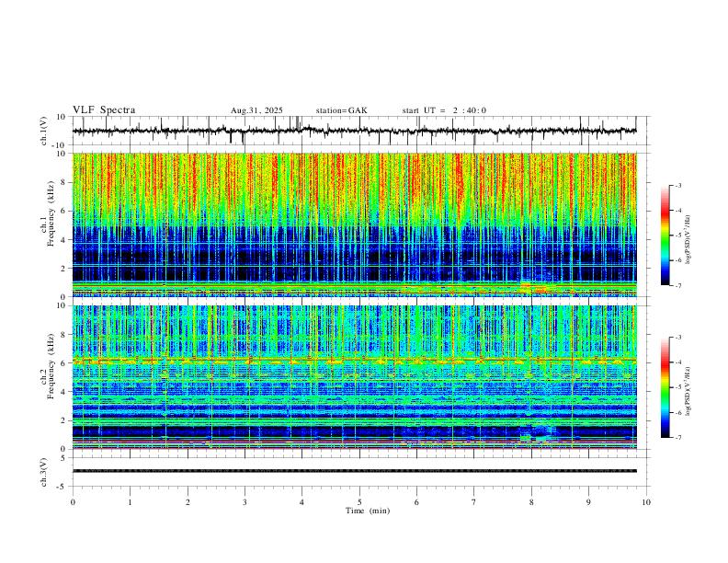Click the 'Time (min)' axis label
Image resolution: width=728 pixels, height=563 pixels.
368,511
